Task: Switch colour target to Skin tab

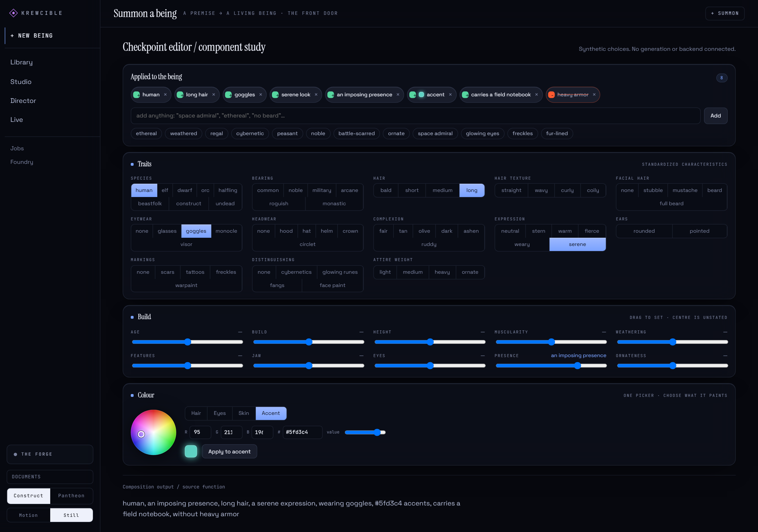Action: coord(244,413)
